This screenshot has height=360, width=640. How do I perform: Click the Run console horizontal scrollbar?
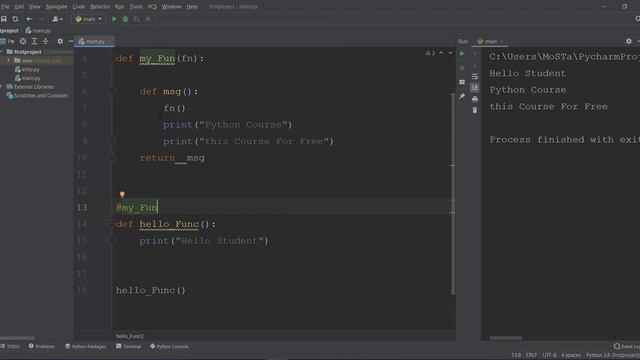(506, 338)
